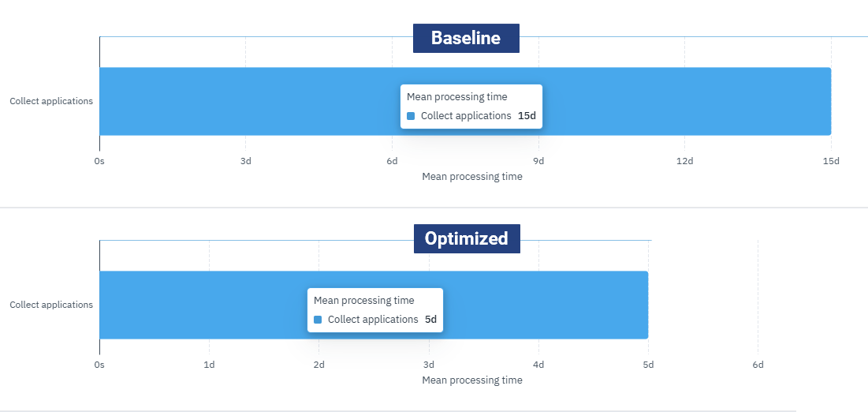Click the 1d tick on the Optimized axis
Image resolution: width=868 pixels, height=412 pixels.
[x=209, y=365]
